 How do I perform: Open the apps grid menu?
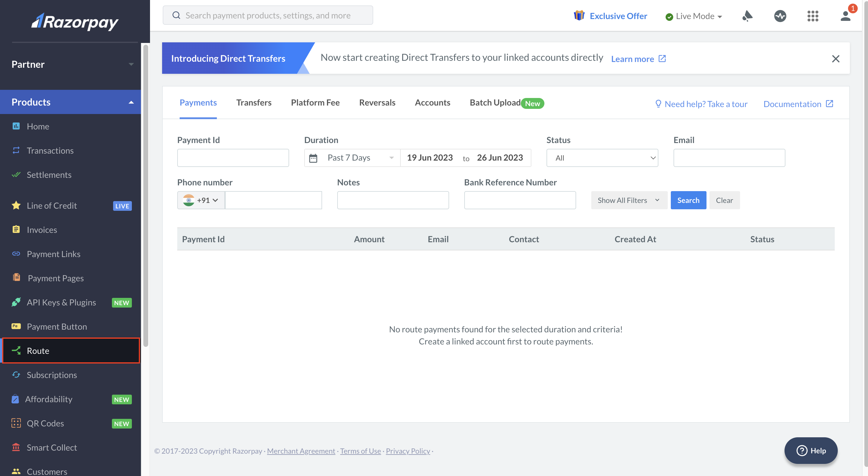(813, 16)
